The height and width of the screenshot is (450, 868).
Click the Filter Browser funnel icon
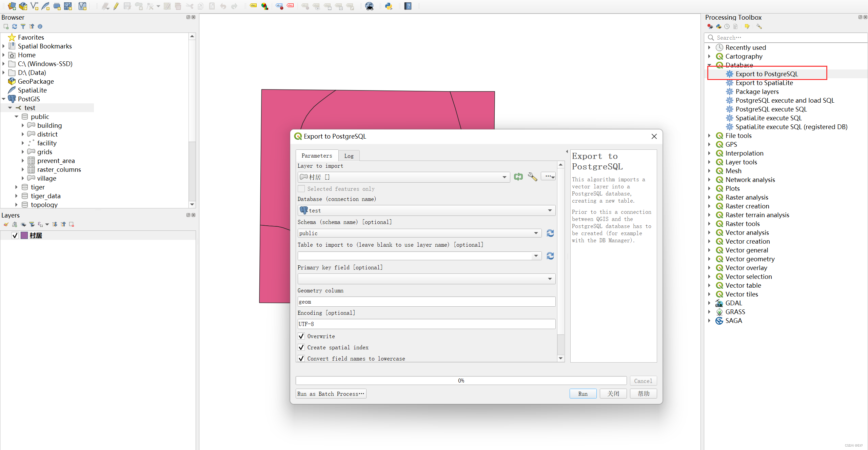pyautogui.click(x=23, y=26)
